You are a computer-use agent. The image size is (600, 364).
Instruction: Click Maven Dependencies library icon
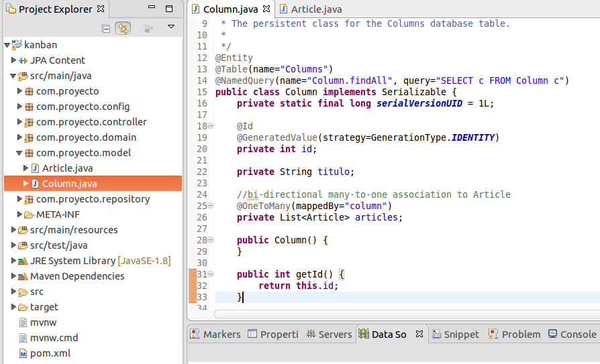coord(23,276)
